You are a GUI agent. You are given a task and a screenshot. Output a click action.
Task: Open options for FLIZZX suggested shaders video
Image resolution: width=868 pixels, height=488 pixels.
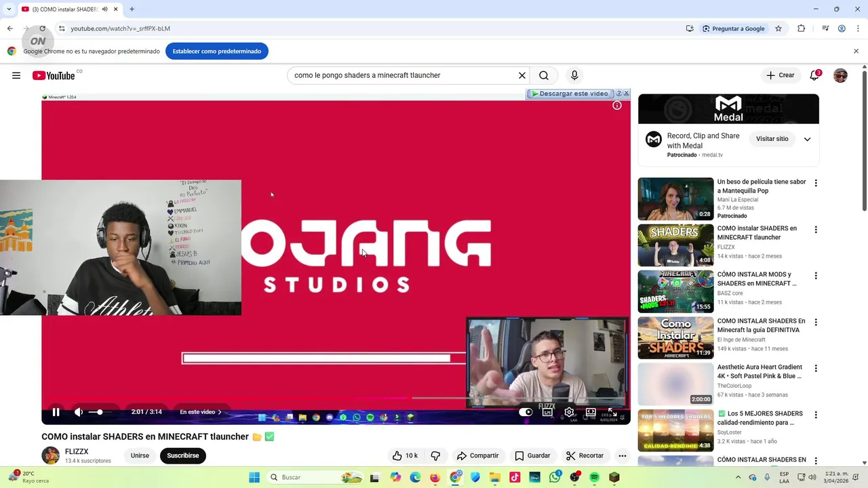pyautogui.click(x=816, y=230)
